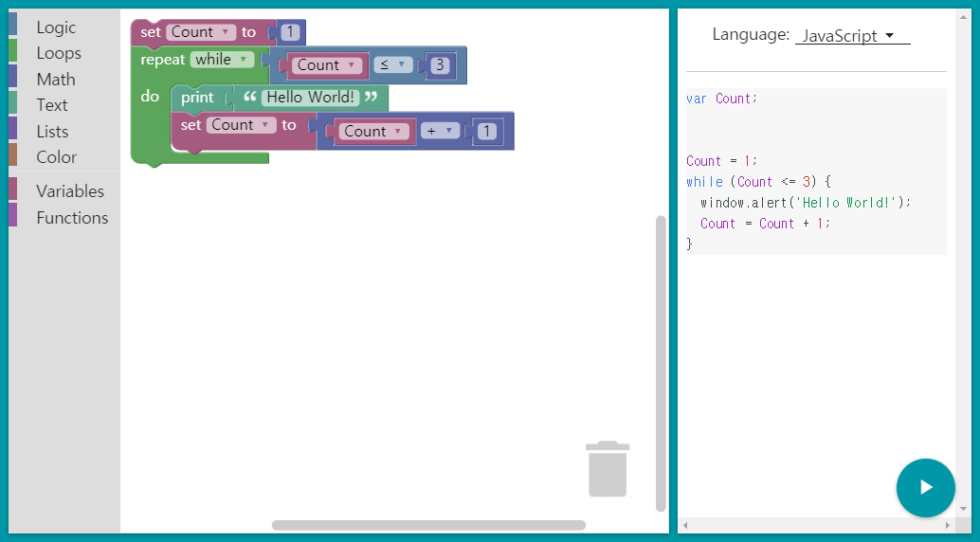This screenshot has height=542, width=980.
Task: Edit the Hello World! text field
Action: [x=311, y=98]
